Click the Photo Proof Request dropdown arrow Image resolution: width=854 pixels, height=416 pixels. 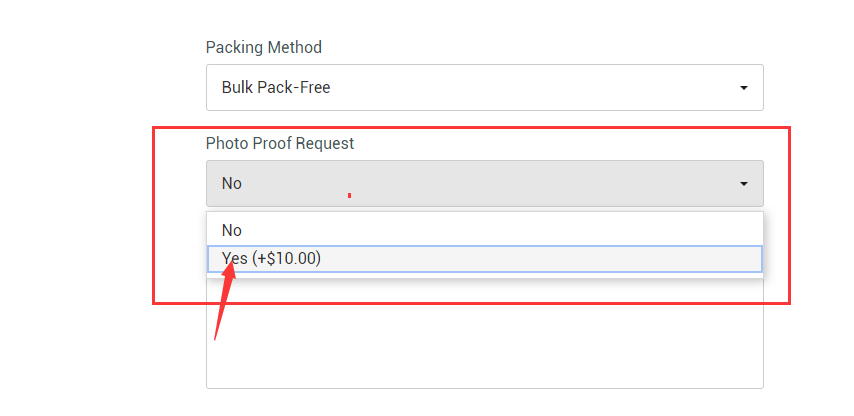point(743,184)
